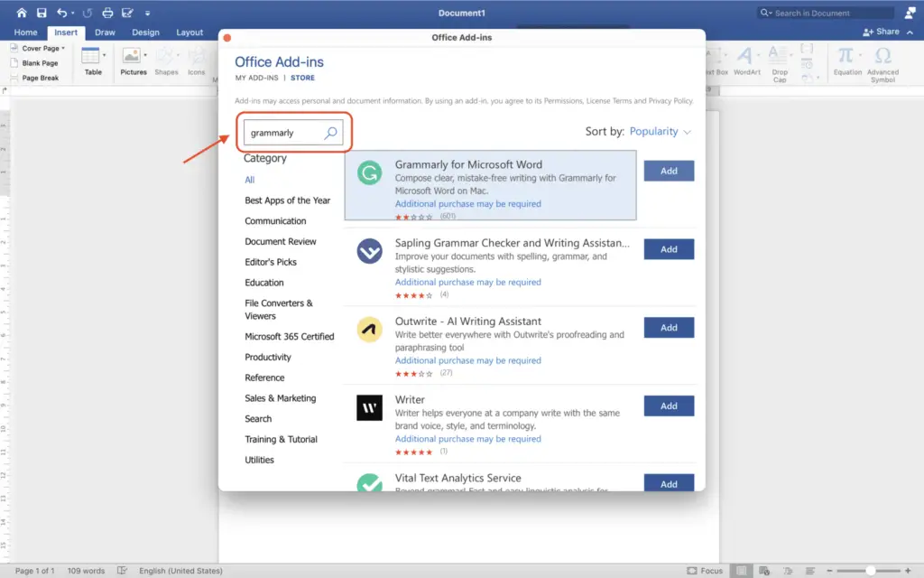Click the Redo icon in the title bar

click(88, 13)
